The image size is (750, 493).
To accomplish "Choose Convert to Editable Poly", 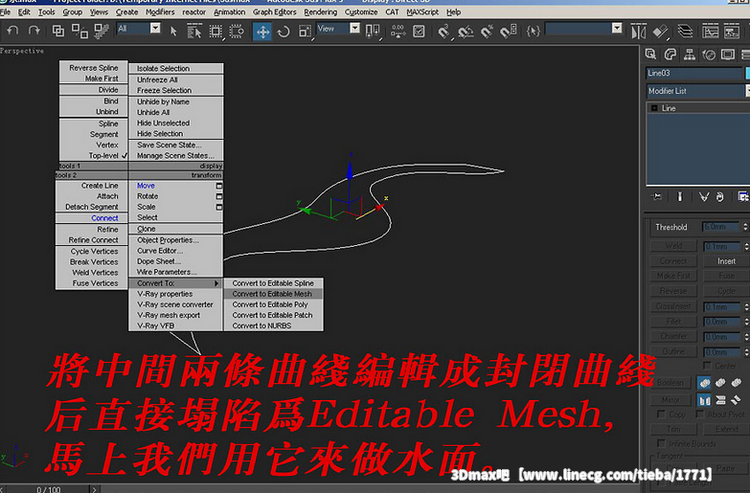I will coord(273,304).
